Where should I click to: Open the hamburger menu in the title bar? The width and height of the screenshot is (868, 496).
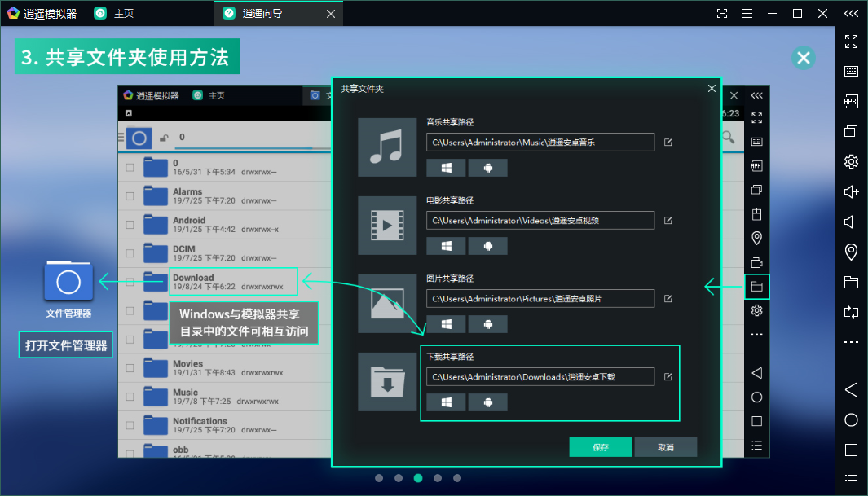click(747, 13)
